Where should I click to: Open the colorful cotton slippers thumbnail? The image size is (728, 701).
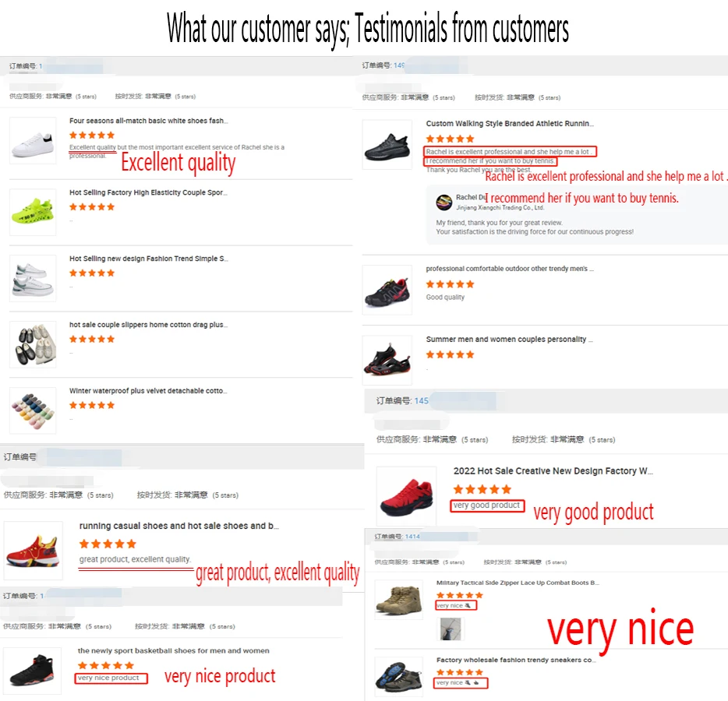click(x=33, y=410)
